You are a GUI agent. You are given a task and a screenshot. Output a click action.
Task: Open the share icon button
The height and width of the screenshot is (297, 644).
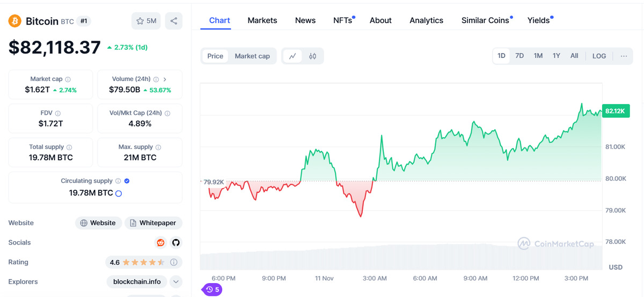point(174,21)
